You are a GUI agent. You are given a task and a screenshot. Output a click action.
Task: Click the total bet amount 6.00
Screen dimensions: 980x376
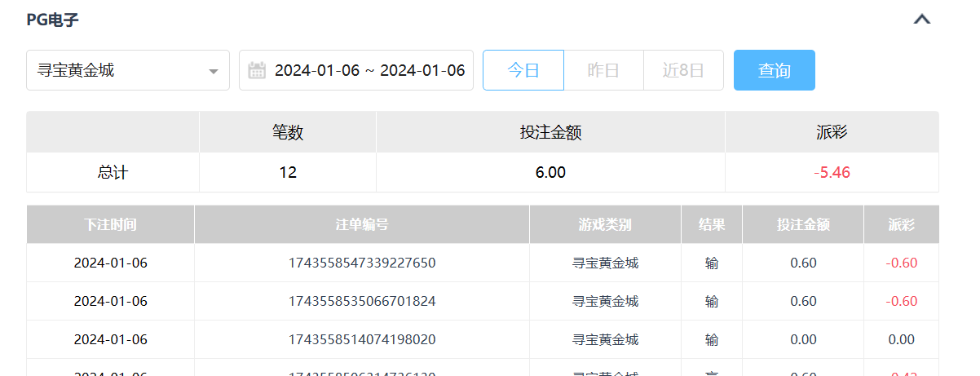[x=550, y=172]
